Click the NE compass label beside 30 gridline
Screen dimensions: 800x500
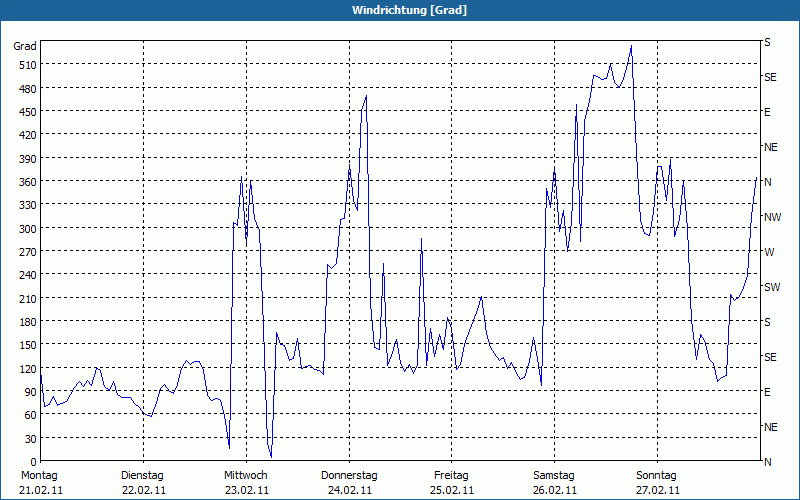(x=770, y=427)
